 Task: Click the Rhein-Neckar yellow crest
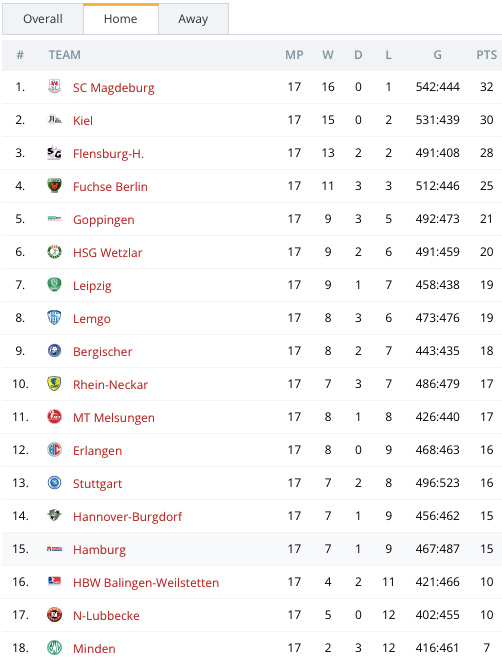54,384
